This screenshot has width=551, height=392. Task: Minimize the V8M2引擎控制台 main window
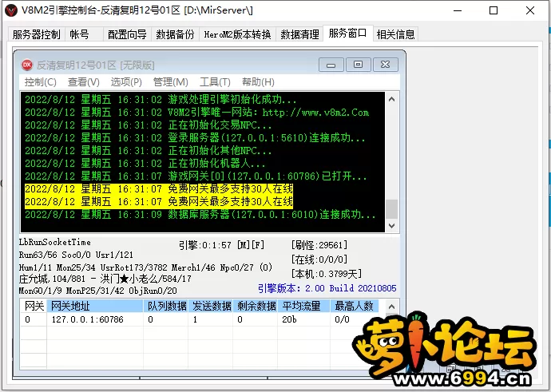click(458, 10)
